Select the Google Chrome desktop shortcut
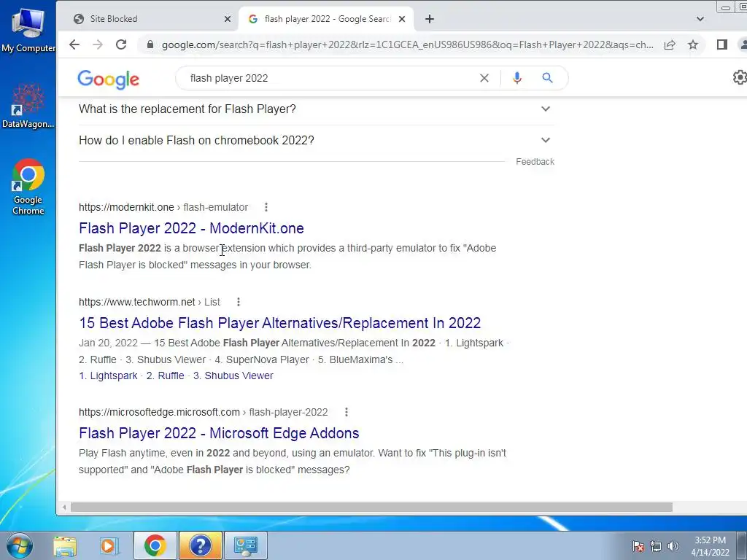 click(28, 187)
